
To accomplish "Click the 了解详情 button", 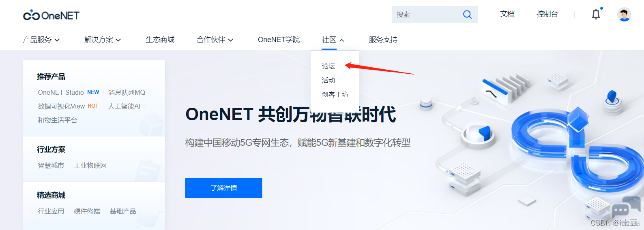I will point(223,188).
